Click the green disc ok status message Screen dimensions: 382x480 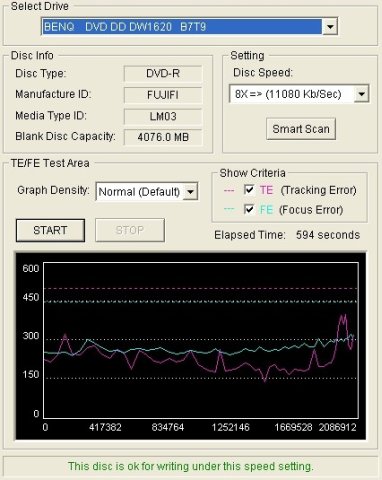(191, 466)
